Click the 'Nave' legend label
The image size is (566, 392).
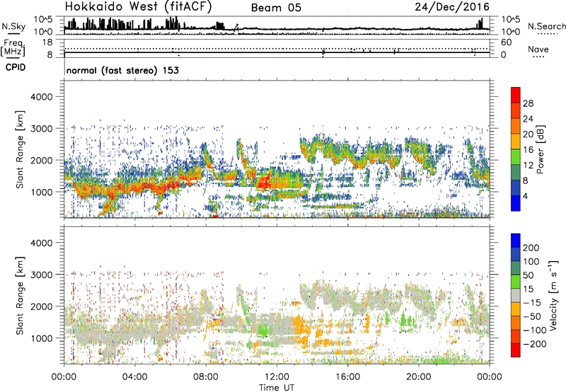538,49
